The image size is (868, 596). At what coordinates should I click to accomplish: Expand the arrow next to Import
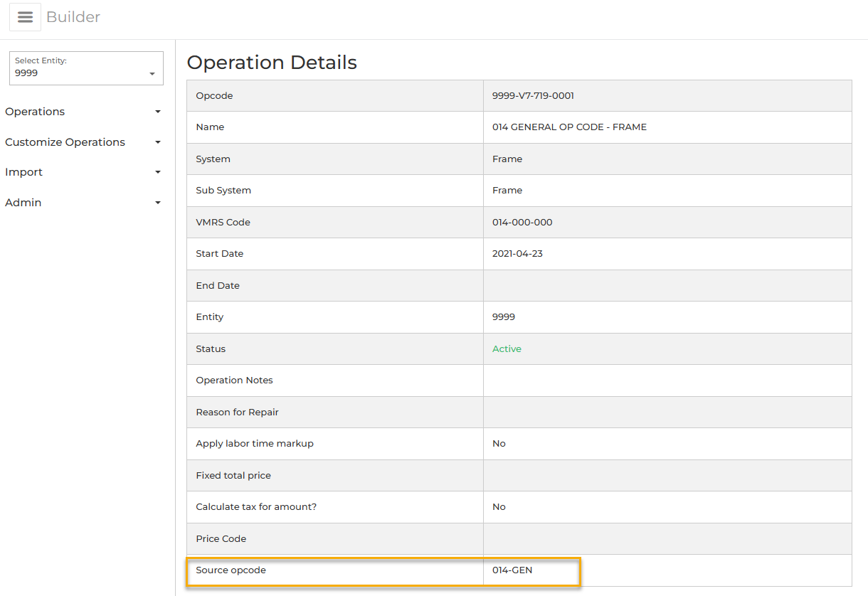(158, 172)
